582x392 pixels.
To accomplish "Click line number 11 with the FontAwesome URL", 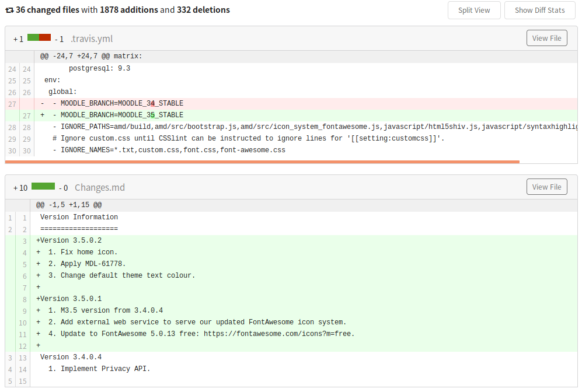I will [23, 334].
